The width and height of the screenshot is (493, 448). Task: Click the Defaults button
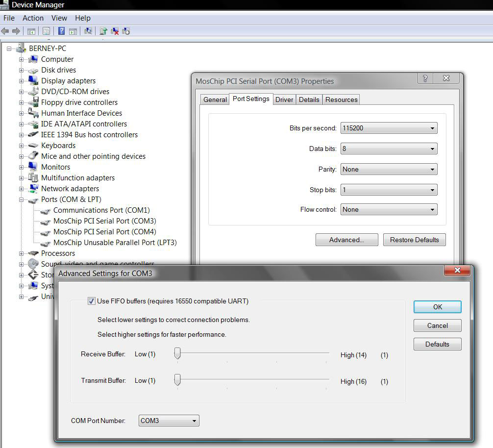coord(437,344)
